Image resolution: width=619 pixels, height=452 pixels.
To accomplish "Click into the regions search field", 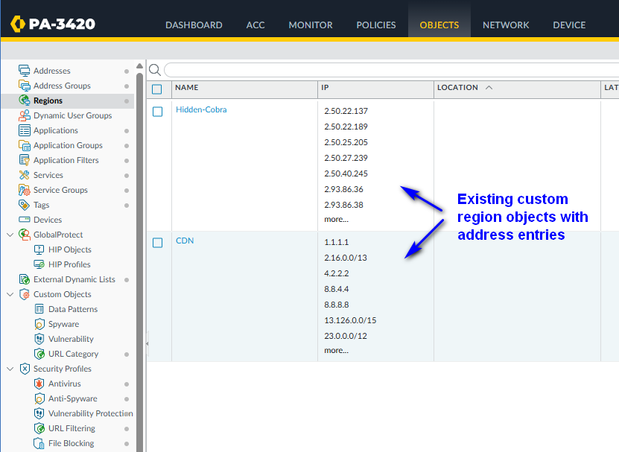I will [x=390, y=70].
